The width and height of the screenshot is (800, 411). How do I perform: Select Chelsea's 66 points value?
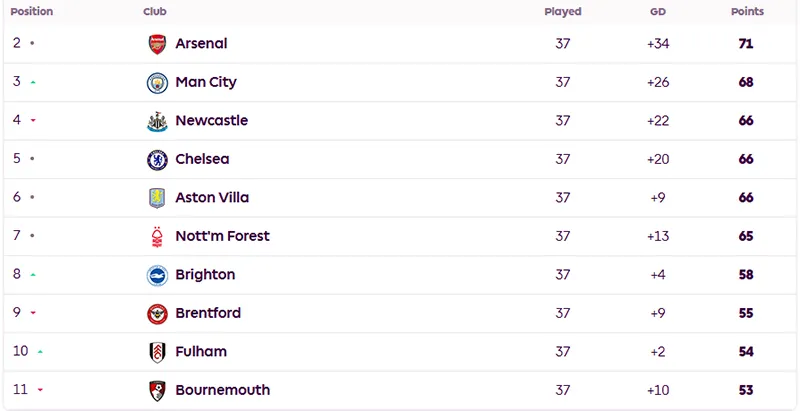coord(745,159)
